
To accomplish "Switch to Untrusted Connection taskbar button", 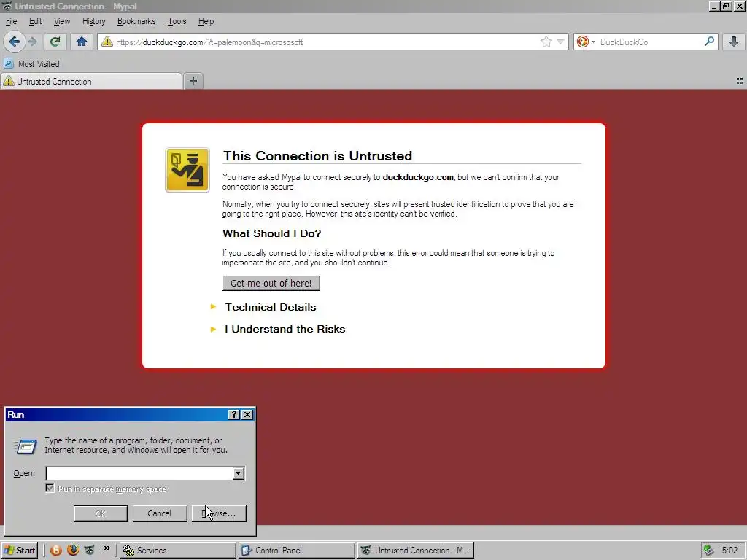I will pyautogui.click(x=415, y=551).
